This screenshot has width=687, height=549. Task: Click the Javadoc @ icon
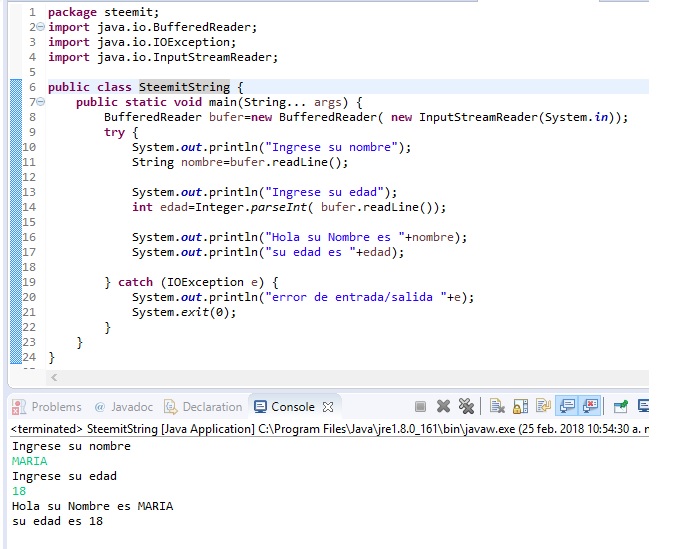point(100,407)
